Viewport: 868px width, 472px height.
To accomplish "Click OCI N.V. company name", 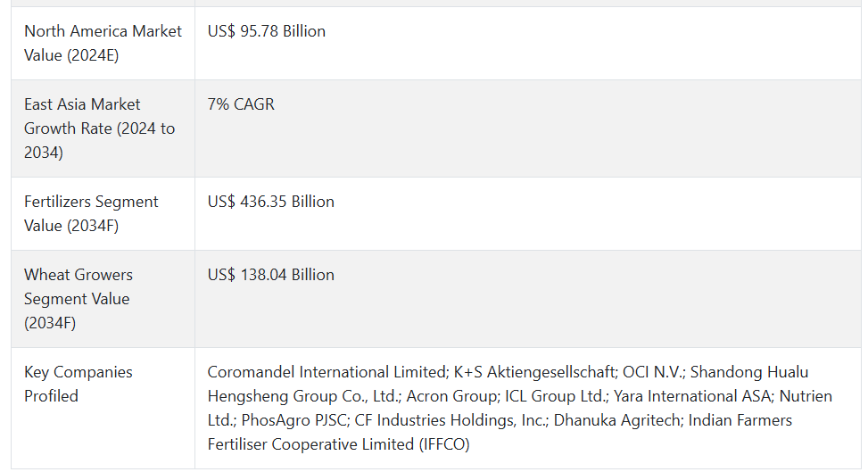I will (x=654, y=372).
